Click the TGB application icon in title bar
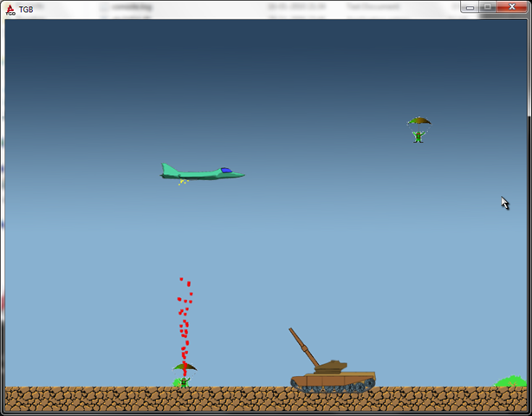Viewport: 532px width, 416px height. point(10,9)
